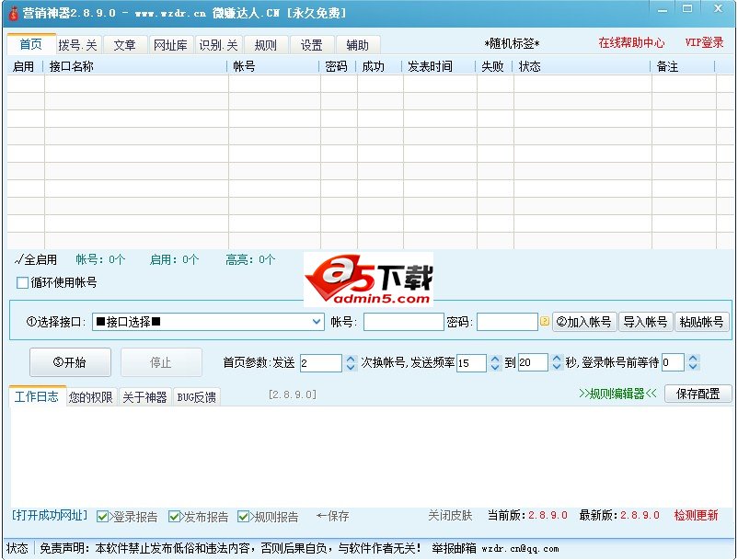Minimize the 营销神器 window

click(x=663, y=9)
